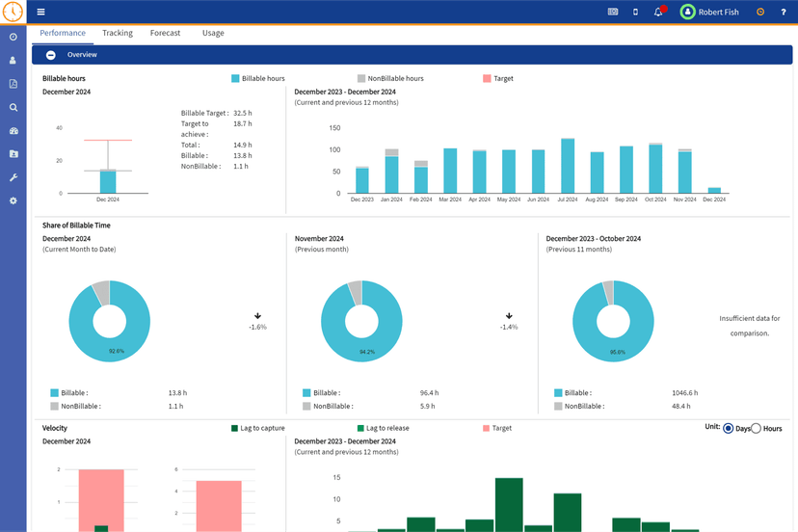Image resolution: width=798 pixels, height=532 pixels.
Task: Click the mobile phone icon in header
Action: [x=635, y=12]
